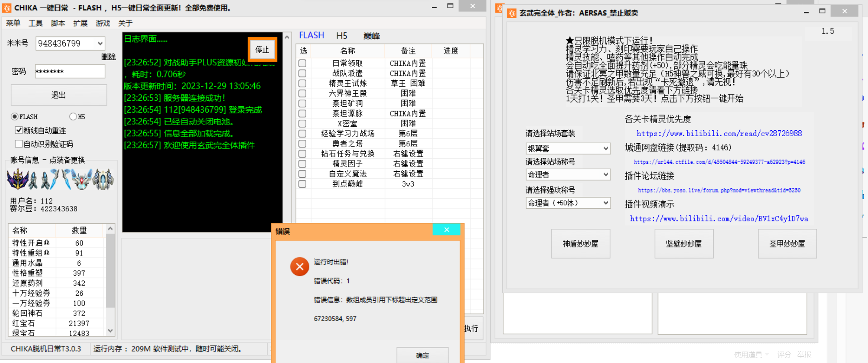Tick the 六界神王殿 task checkbox
Screen dimensions: 868x363
pyautogui.click(x=302, y=93)
